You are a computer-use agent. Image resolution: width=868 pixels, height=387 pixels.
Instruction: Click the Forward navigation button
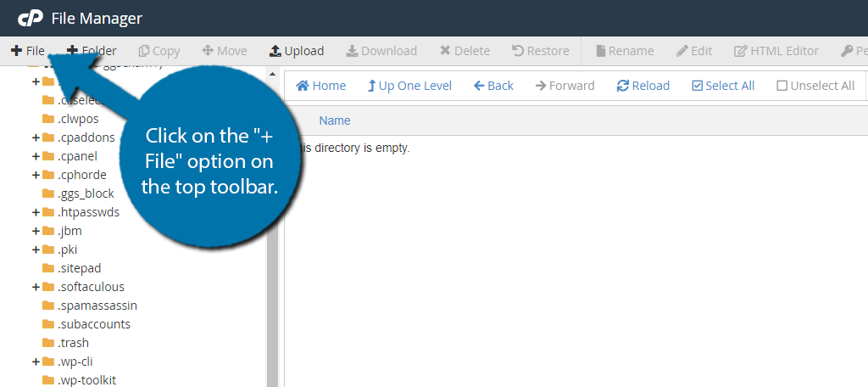click(565, 86)
